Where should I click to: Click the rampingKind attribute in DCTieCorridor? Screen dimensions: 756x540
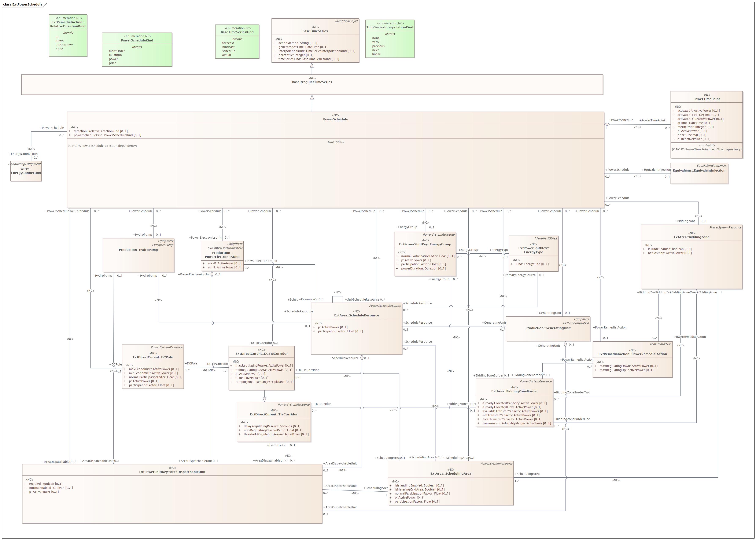tap(264, 382)
